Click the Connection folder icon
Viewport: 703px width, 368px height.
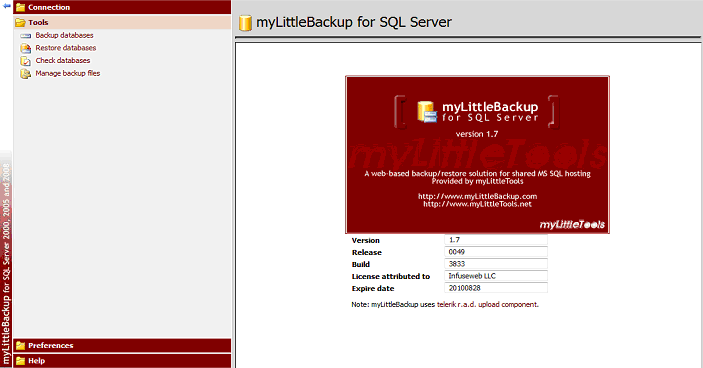coord(20,7)
